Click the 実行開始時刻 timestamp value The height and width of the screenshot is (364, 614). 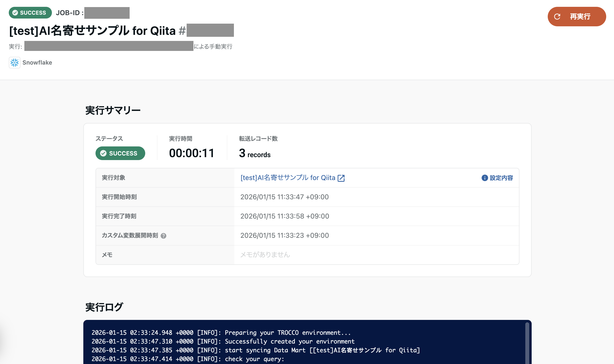pos(284,197)
